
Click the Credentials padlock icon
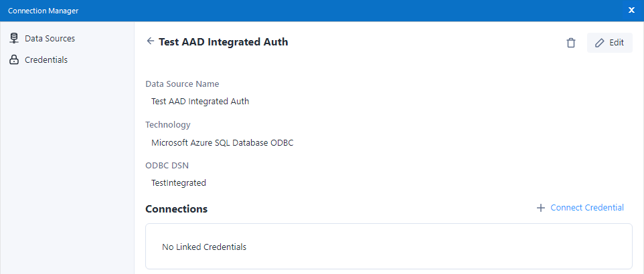point(13,60)
